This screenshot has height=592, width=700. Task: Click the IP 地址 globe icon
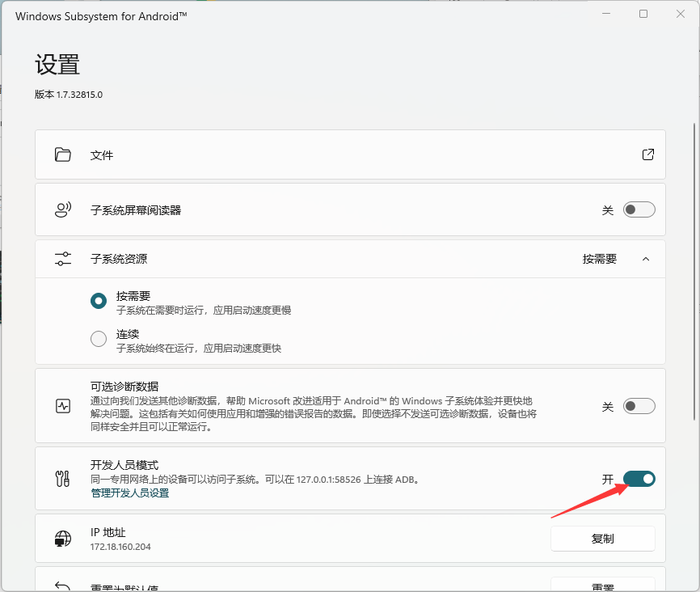tap(63, 539)
